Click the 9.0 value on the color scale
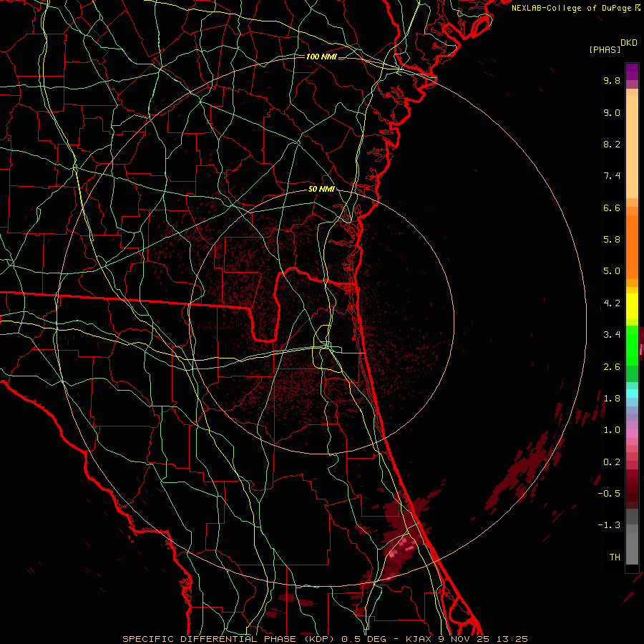The height and width of the screenshot is (644, 644). [612, 112]
